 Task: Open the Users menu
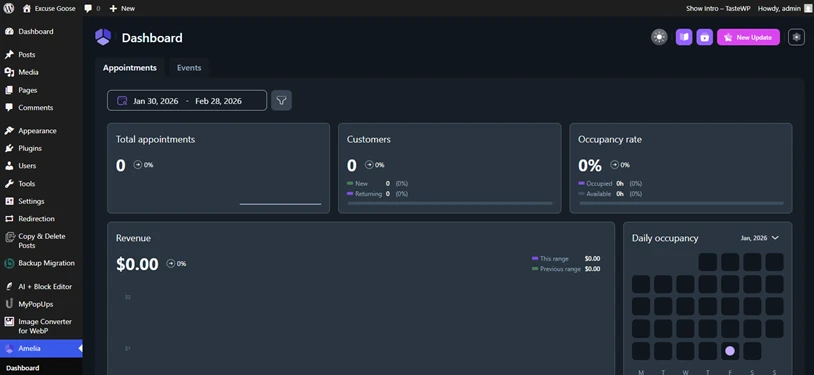tap(41, 166)
